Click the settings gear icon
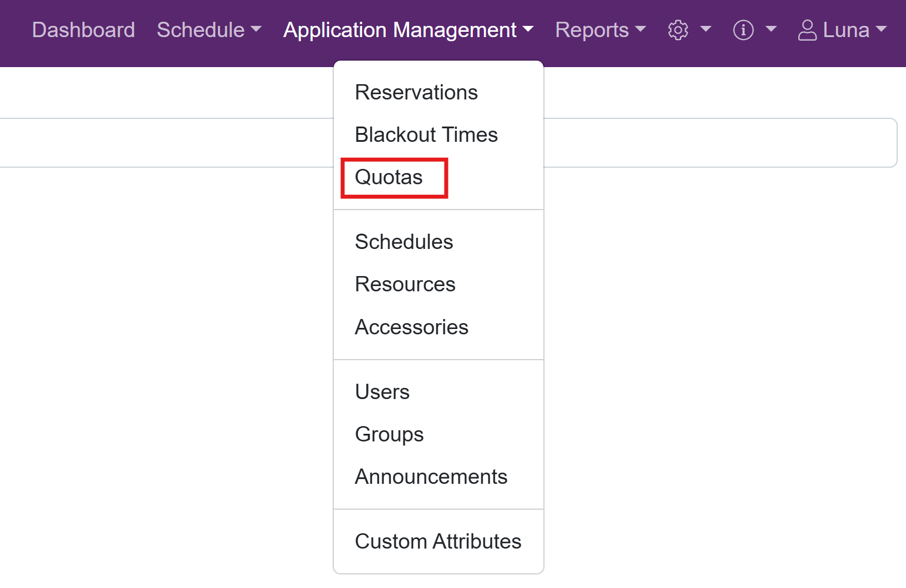 678,30
